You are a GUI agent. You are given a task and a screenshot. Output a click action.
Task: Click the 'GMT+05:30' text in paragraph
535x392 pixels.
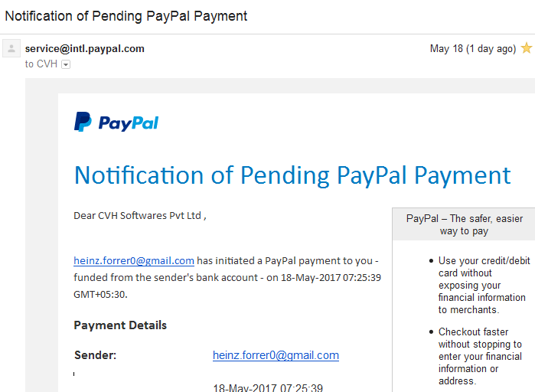point(100,294)
